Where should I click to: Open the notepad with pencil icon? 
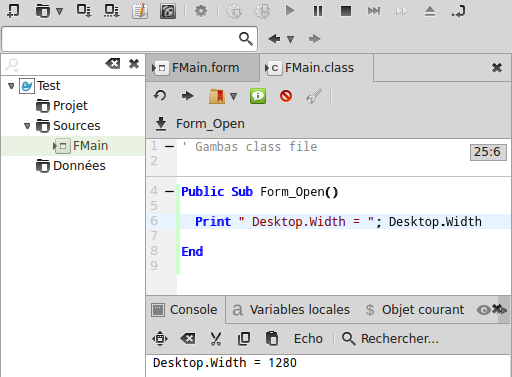[x=140, y=11]
